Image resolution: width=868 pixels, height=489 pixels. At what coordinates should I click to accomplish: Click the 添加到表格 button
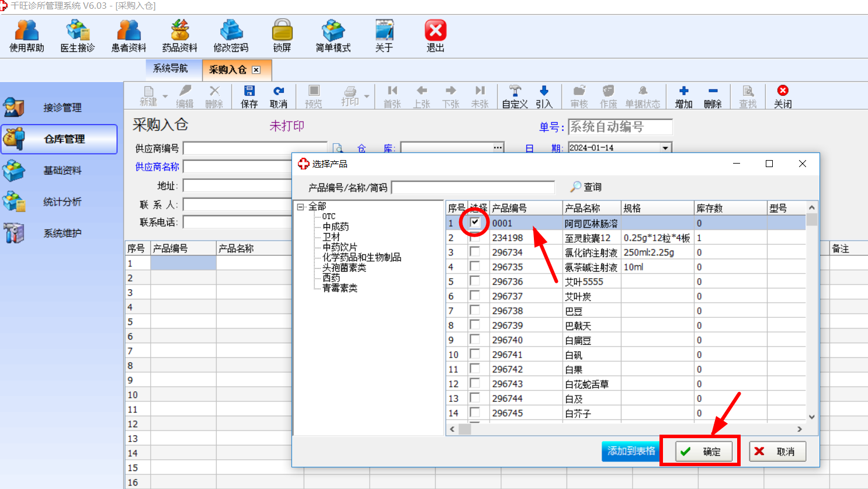tap(631, 451)
